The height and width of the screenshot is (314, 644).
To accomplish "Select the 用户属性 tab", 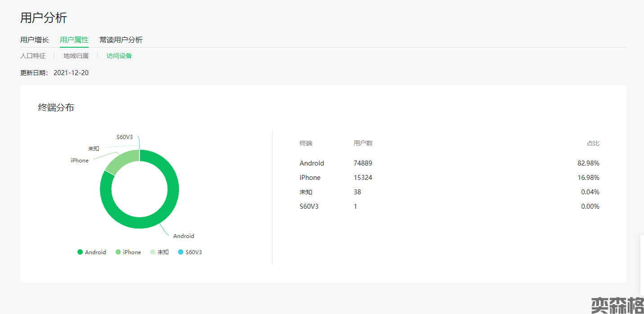I will (x=74, y=40).
